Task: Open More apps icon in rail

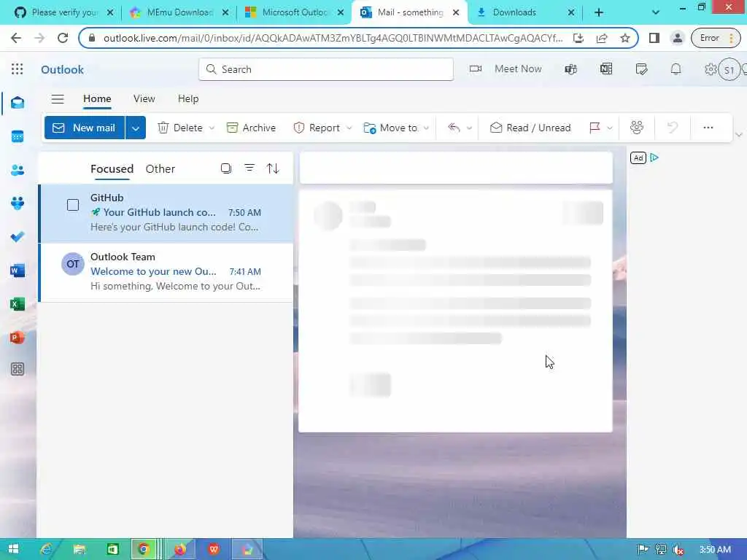Action: [18, 369]
